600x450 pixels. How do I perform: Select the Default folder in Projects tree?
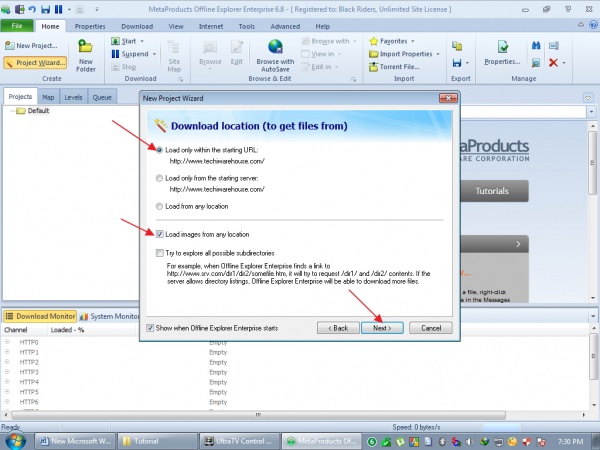tap(33, 111)
